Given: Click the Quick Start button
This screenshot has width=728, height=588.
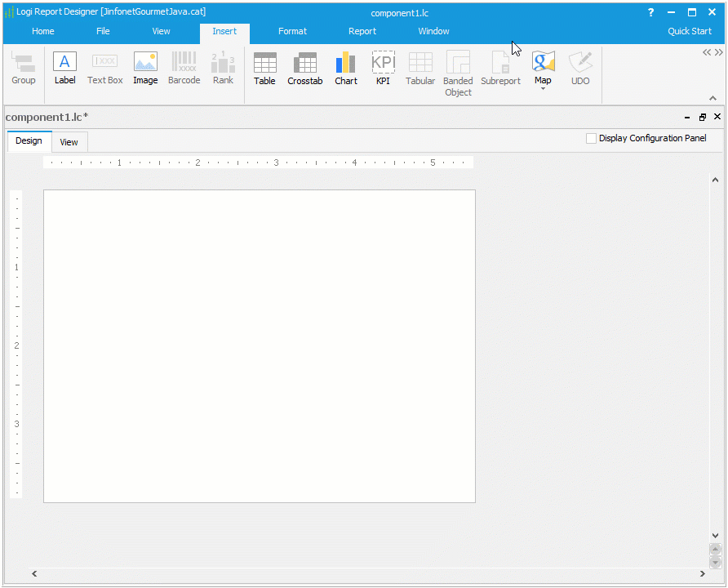Looking at the screenshot, I should pos(690,31).
